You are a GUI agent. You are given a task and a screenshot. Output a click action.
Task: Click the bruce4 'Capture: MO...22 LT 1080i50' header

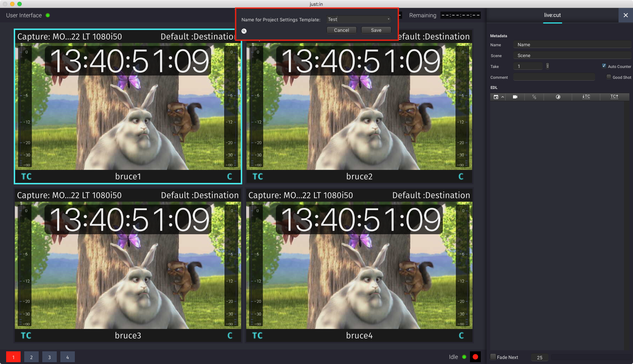pos(301,195)
